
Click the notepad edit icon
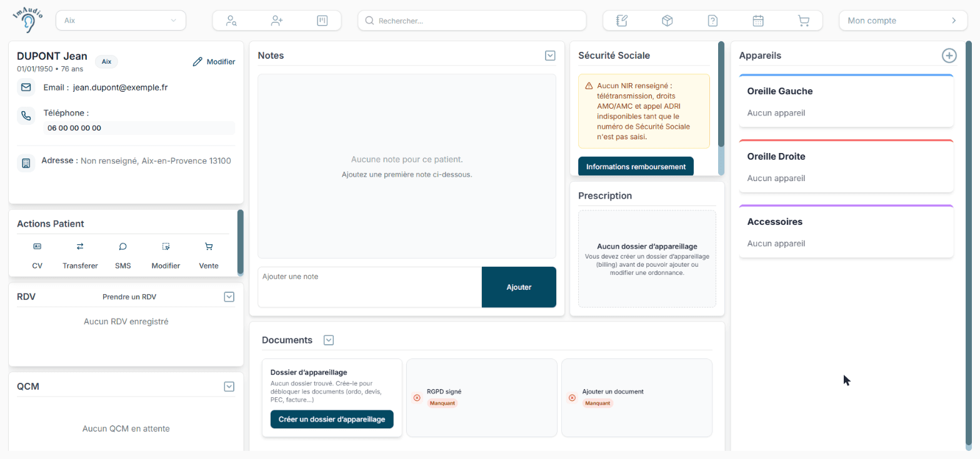621,21
